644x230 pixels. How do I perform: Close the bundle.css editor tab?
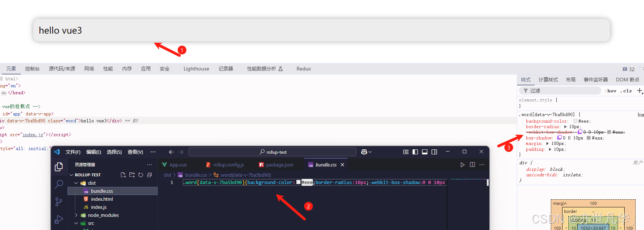342,165
